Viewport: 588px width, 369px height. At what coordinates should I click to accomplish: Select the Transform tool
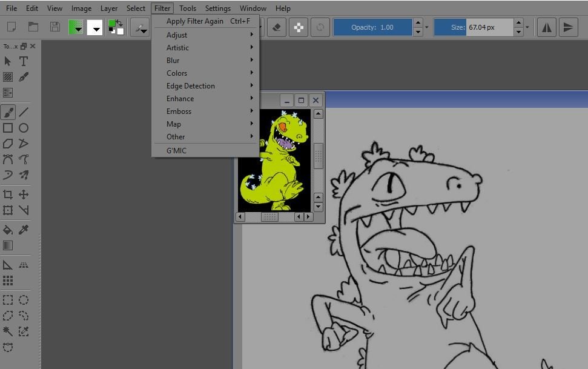click(7, 210)
